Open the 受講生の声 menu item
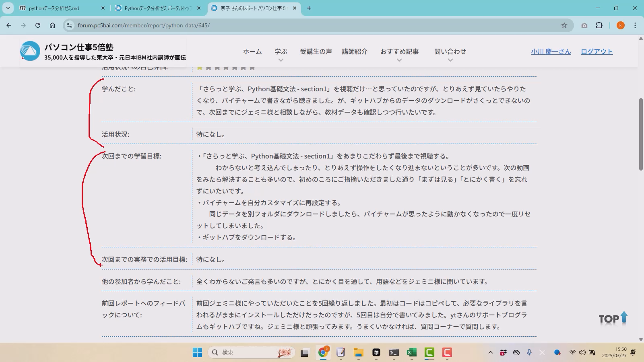 tap(316, 51)
